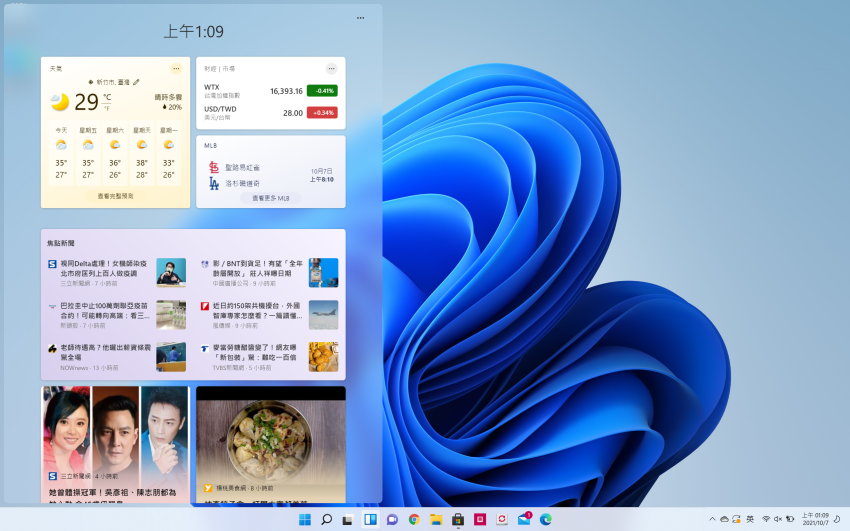Open the red sync-arrows taskbar app
The image size is (850, 531).
[502, 520]
